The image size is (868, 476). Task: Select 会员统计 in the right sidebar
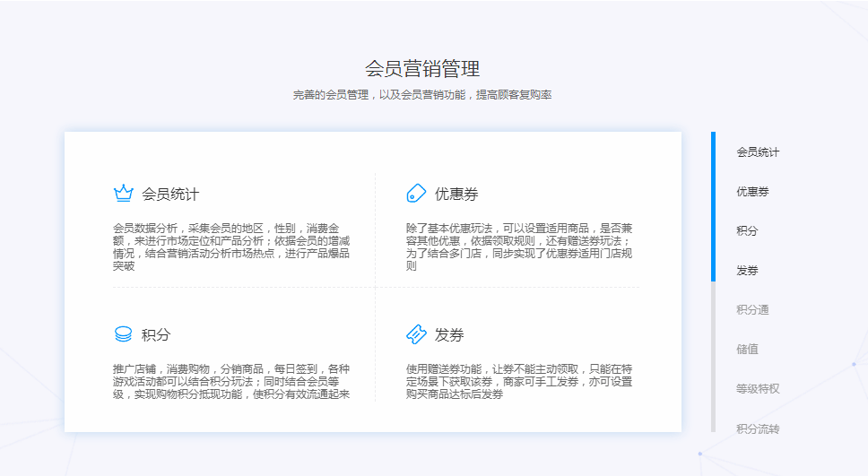[758, 152]
